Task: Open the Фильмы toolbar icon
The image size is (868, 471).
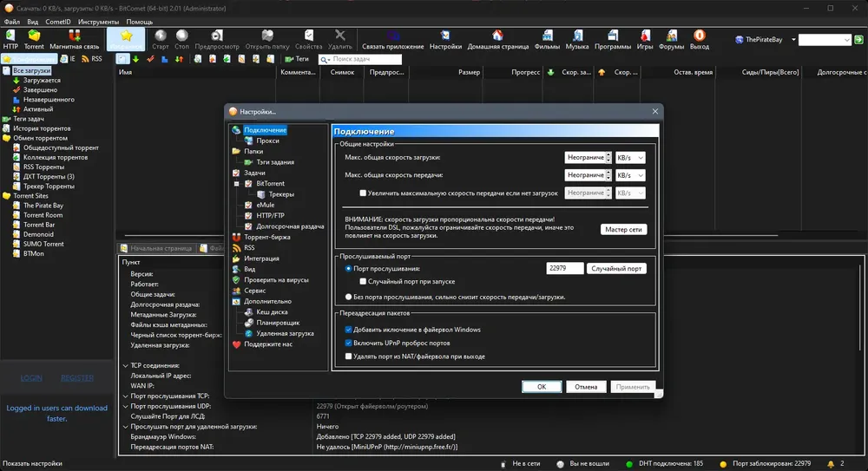Action: coord(547,40)
